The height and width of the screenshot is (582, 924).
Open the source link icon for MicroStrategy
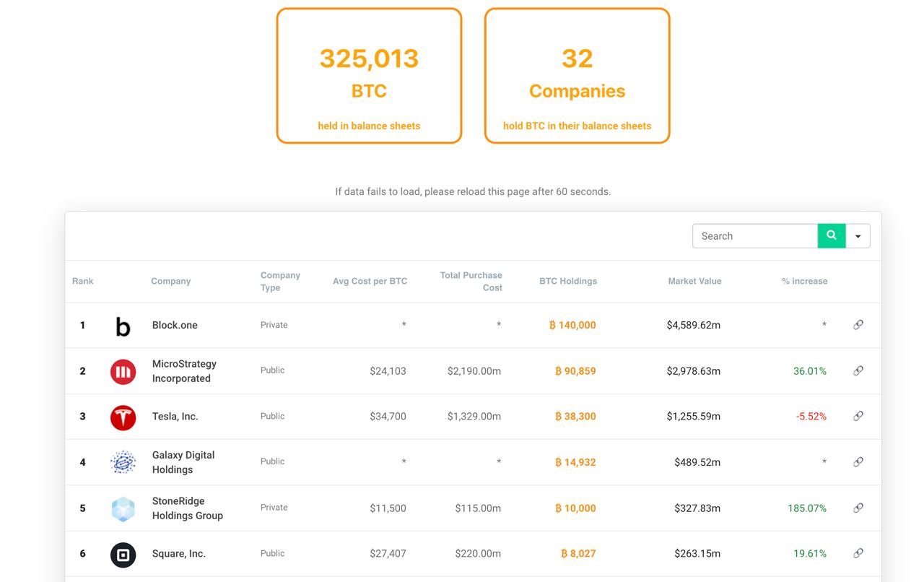858,370
